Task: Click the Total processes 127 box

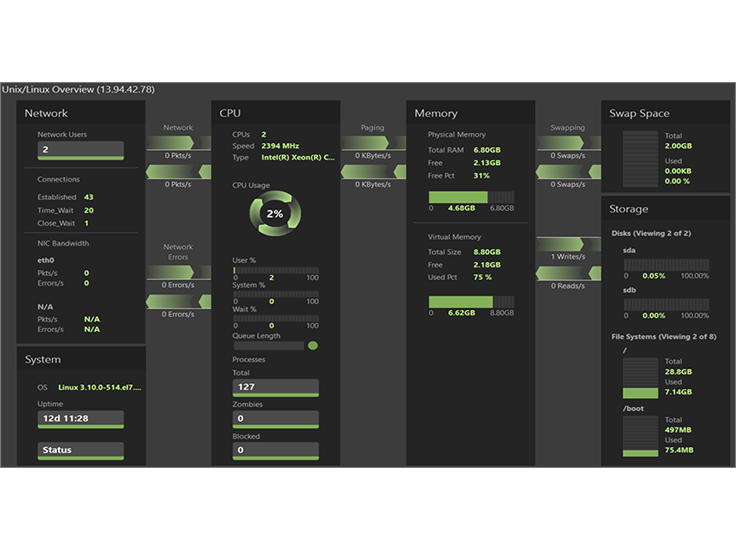Action: click(x=275, y=388)
